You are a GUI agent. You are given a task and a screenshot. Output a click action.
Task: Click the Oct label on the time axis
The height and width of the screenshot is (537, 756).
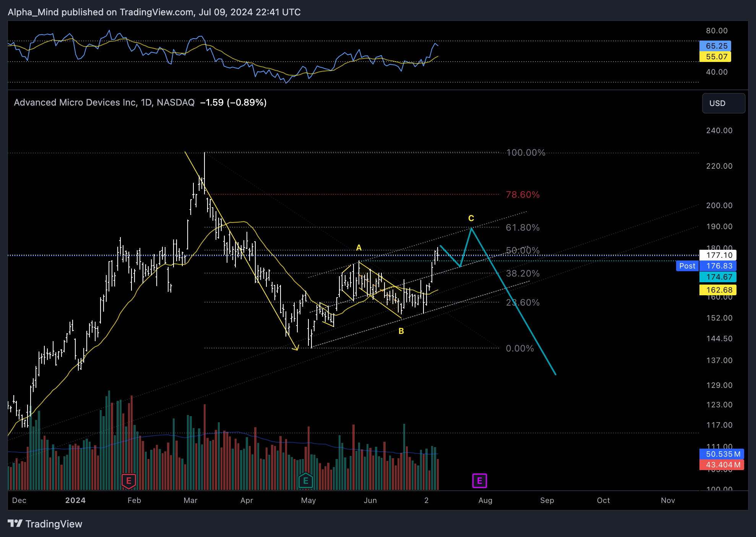click(x=603, y=500)
